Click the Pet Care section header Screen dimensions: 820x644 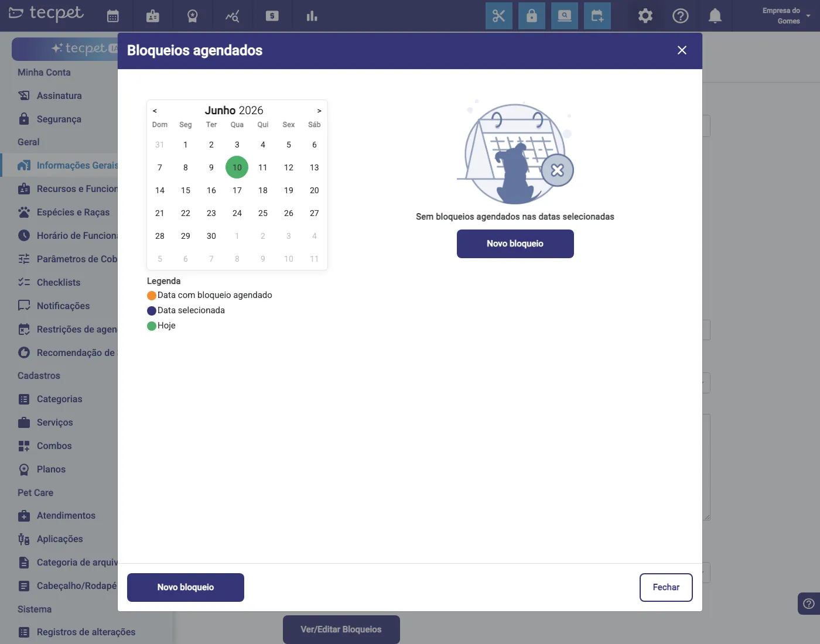click(x=35, y=493)
